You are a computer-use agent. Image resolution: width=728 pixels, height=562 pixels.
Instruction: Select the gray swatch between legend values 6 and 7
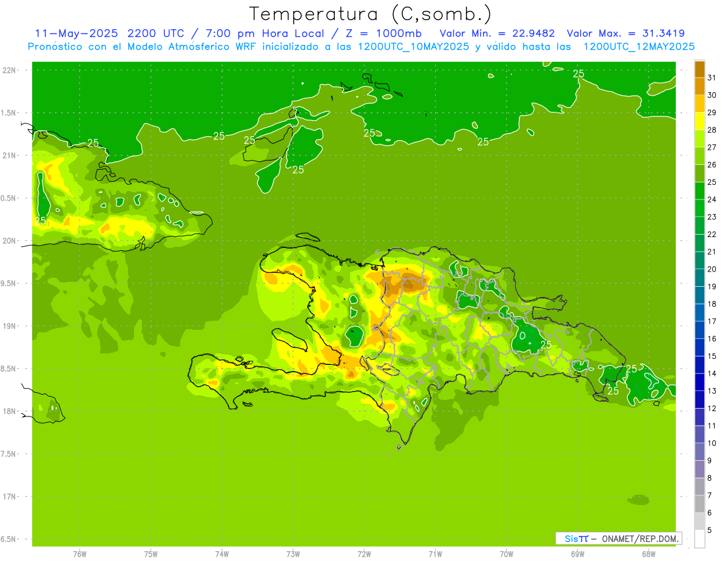point(699,504)
